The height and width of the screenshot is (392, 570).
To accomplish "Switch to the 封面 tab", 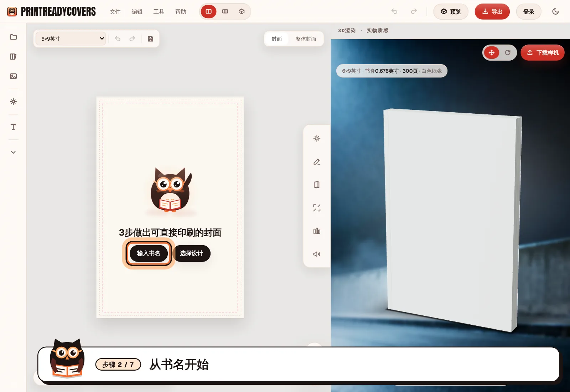I will (276, 39).
